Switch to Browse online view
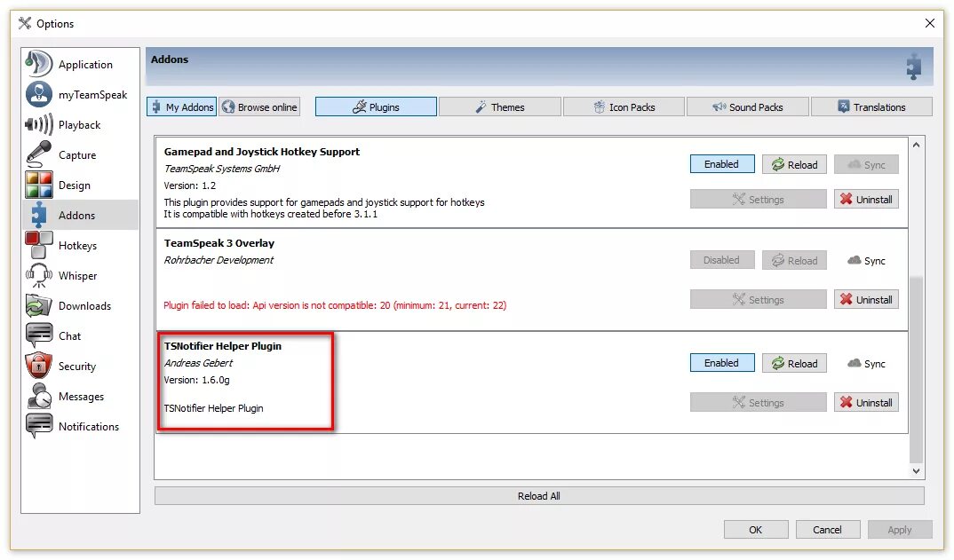The height and width of the screenshot is (560, 954). (x=259, y=107)
